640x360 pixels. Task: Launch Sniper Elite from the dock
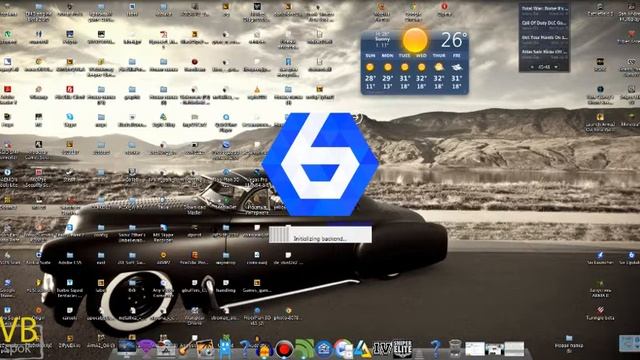click(x=402, y=349)
